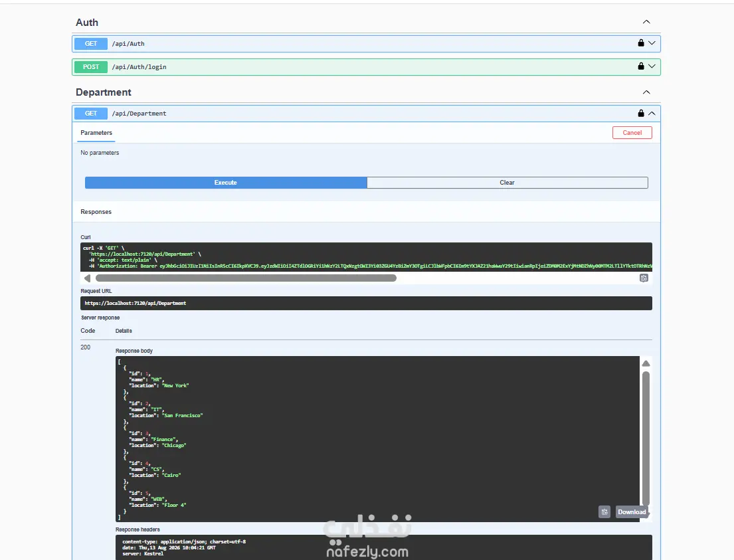Download the response body
This screenshot has height=560, width=734.
coord(632,512)
